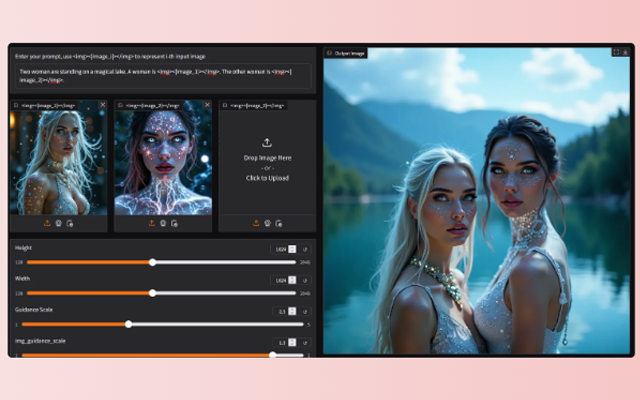Screen dimensions: 640x400
Task: Click 'Click to Upload' in image_3 slot
Action: pyautogui.click(x=267, y=178)
